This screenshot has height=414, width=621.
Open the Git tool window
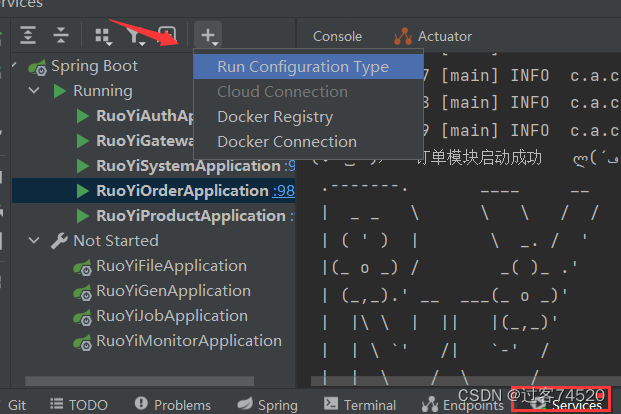[17, 405]
